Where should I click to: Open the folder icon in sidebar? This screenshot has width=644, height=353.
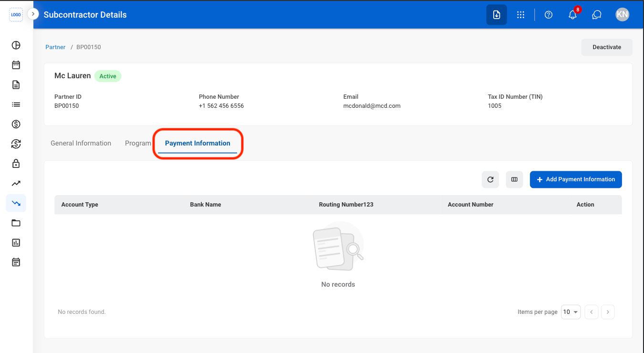(x=16, y=223)
